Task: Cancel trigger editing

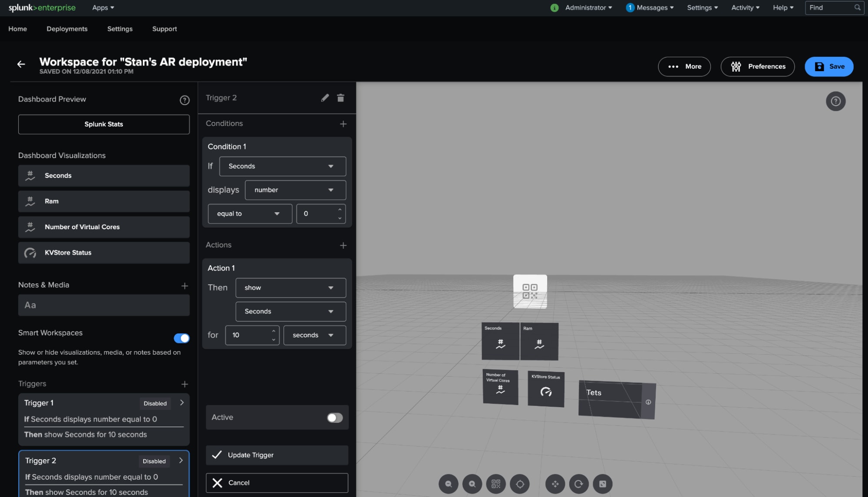Action: [x=277, y=483]
